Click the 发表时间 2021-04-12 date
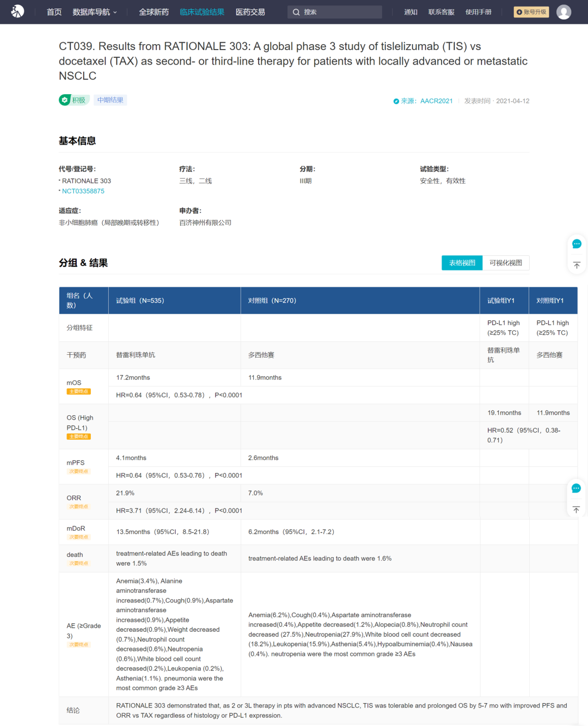Image resolution: width=588 pixels, height=726 pixels. tap(497, 101)
